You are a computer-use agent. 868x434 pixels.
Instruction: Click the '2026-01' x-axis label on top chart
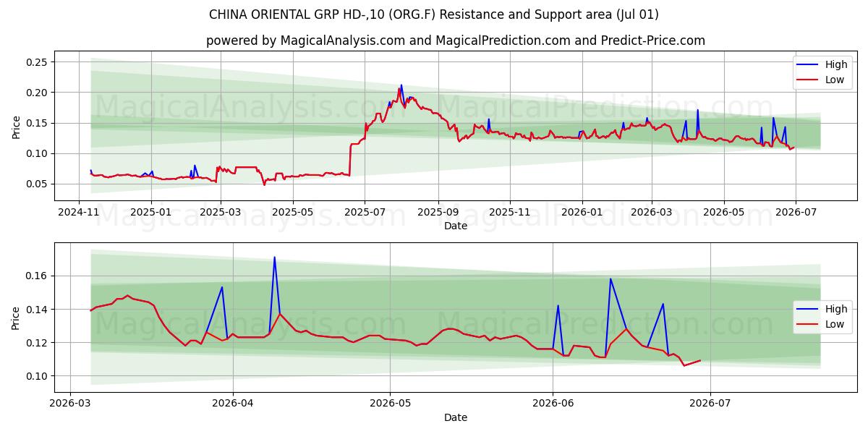582,212
